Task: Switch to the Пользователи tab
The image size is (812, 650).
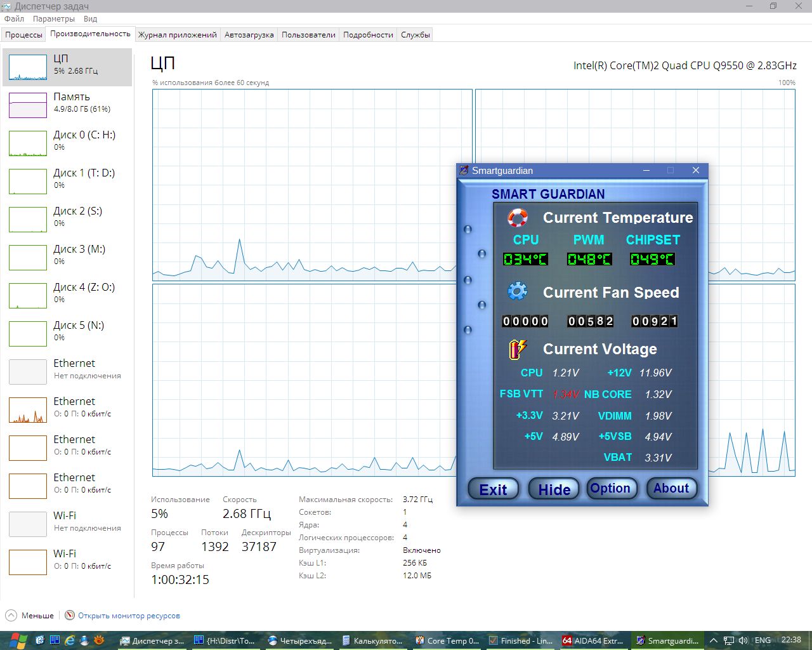Action: [x=308, y=35]
